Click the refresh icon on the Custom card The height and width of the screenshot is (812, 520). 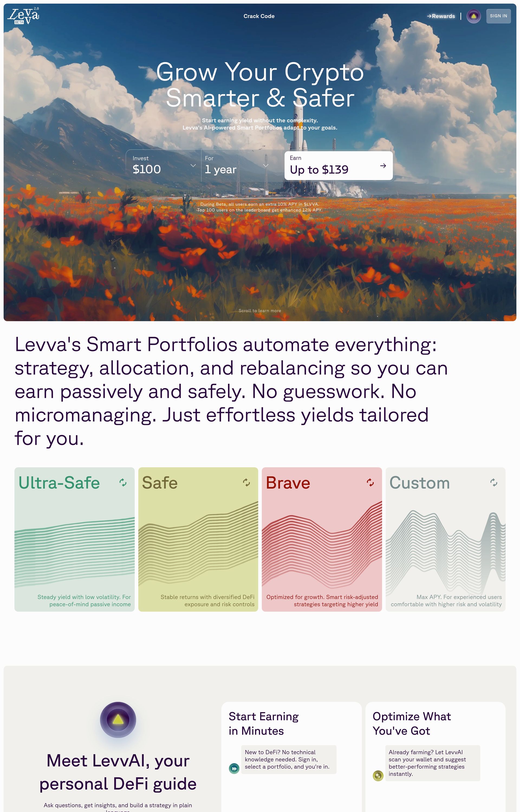click(494, 482)
